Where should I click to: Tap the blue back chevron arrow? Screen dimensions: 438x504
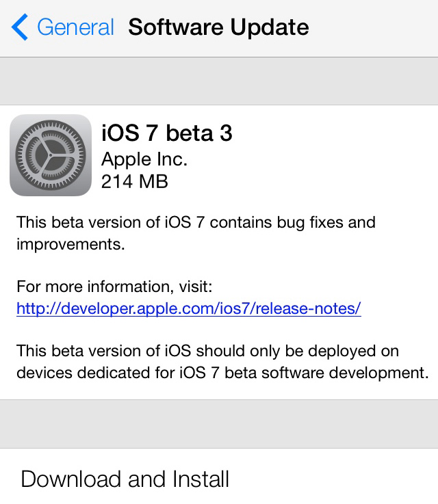20,27
